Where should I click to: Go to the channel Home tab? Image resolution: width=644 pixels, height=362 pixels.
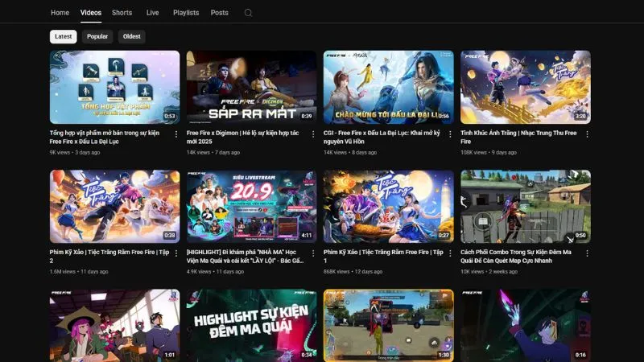tap(60, 13)
